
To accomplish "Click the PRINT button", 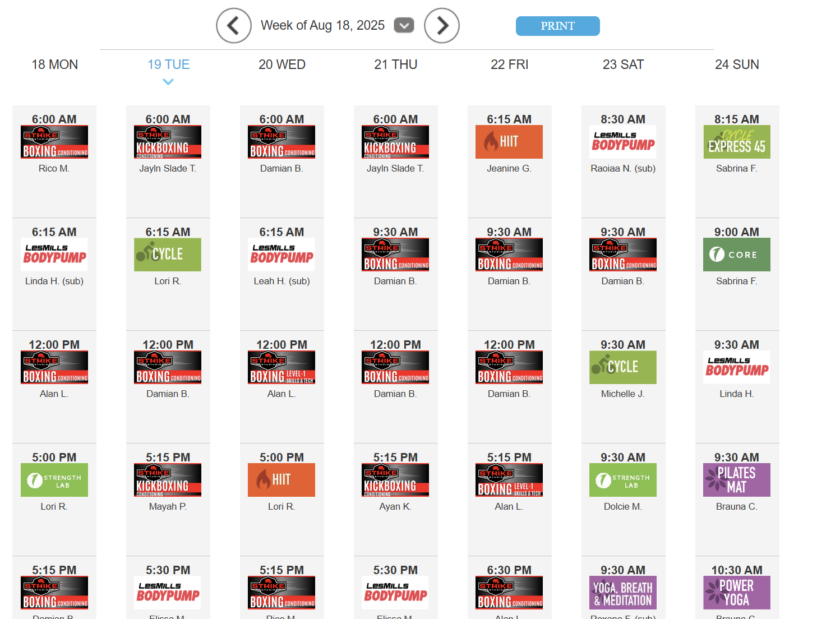I will tap(558, 26).
